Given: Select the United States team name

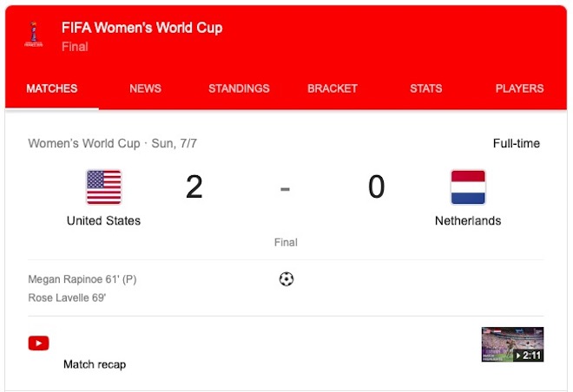Looking at the screenshot, I should pos(104,221).
